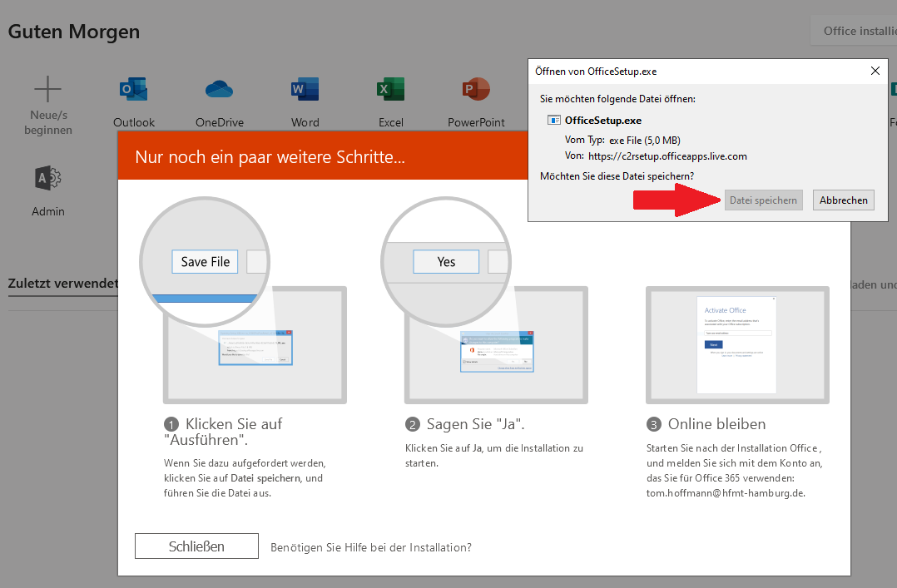
Task: Open the OneDrive app icon
Action: pos(219,89)
